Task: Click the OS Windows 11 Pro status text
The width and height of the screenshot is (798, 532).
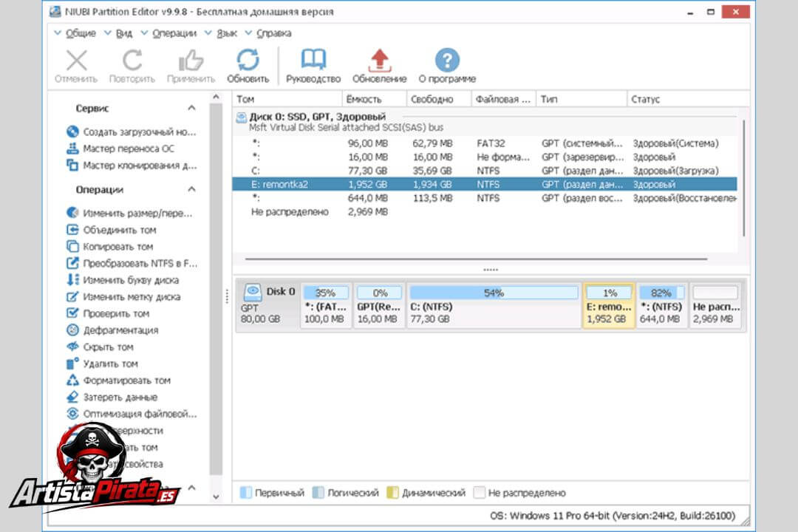Action: (613, 516)
